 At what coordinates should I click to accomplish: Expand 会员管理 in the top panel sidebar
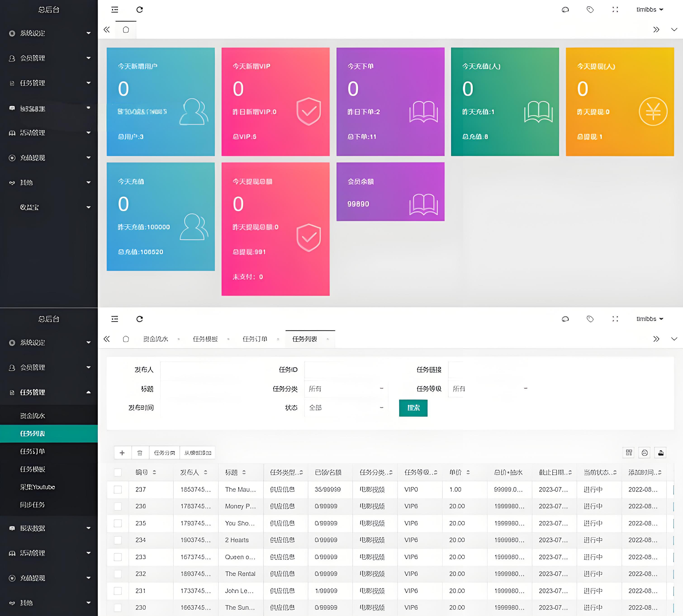49,58
